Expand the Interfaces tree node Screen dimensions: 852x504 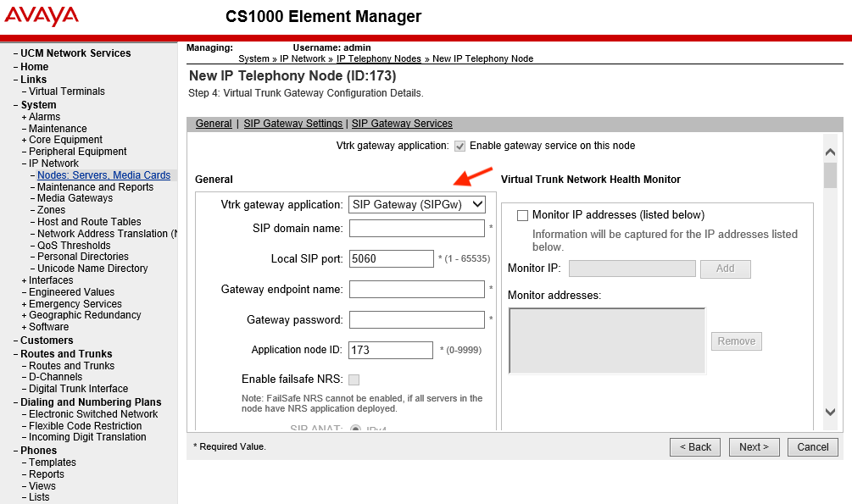24,280
